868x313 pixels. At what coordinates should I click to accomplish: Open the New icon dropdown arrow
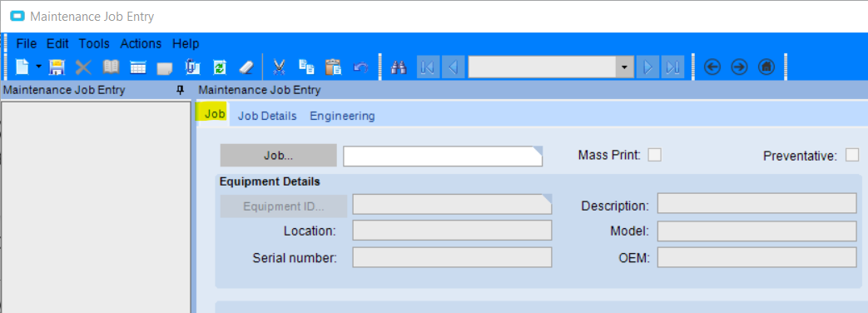pos(38,67)
